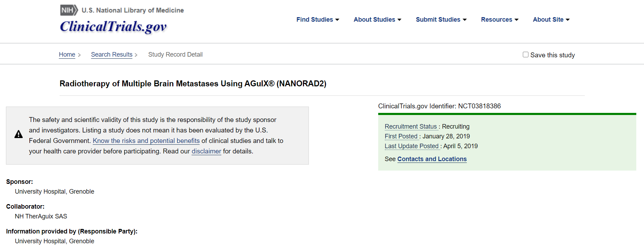The height and width of the screenshot is (252, 644).
Task: Click the Information provided by (Responsible Party) heading
Action: 72,231
